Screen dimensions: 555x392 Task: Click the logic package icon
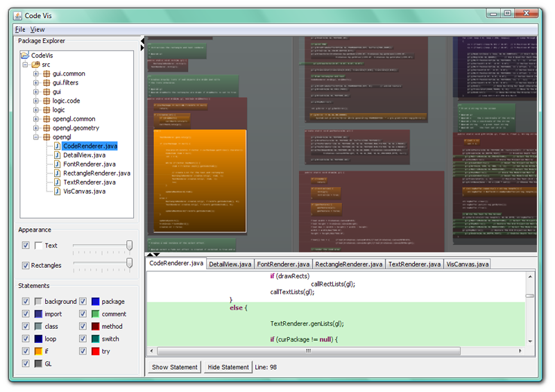pyautogui.click(x=46, y=110)
